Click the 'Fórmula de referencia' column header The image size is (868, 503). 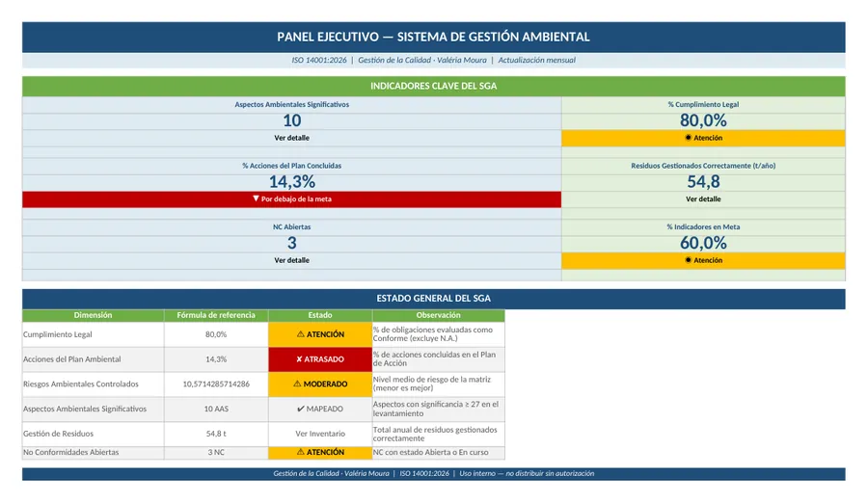pyautogui.click(x=216, y=315)
